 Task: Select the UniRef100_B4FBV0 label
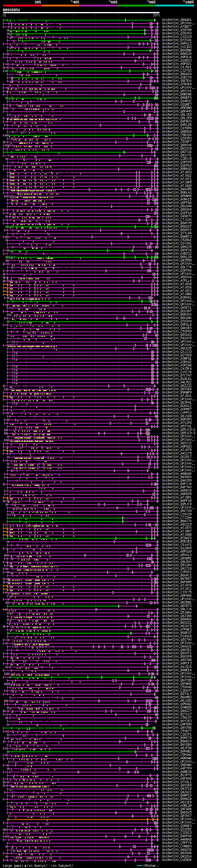tap(177, 121)
